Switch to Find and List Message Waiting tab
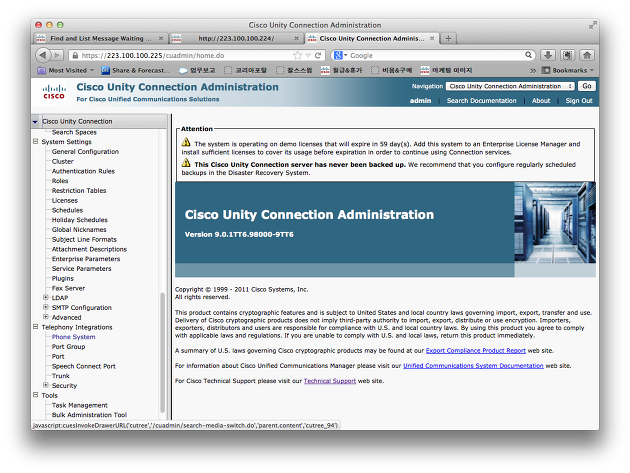Screen dimensions: 630x473 [x=100, y=38]
